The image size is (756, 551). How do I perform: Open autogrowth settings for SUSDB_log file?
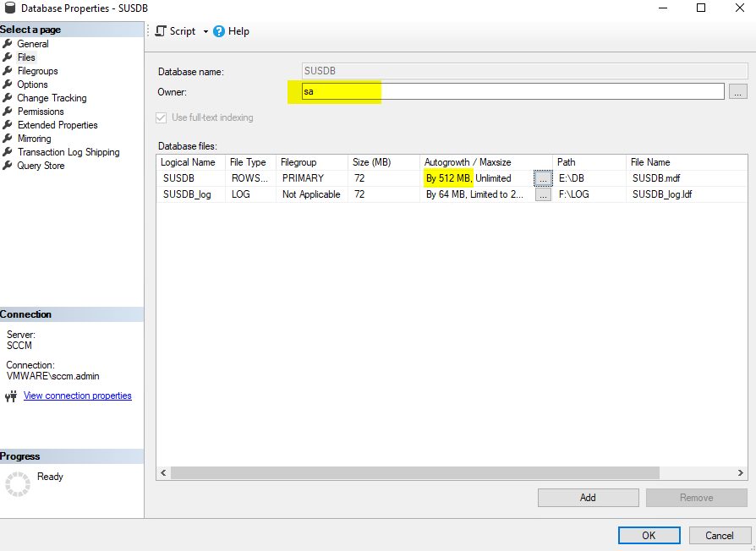pyautogui.click(x=542, y=194)
